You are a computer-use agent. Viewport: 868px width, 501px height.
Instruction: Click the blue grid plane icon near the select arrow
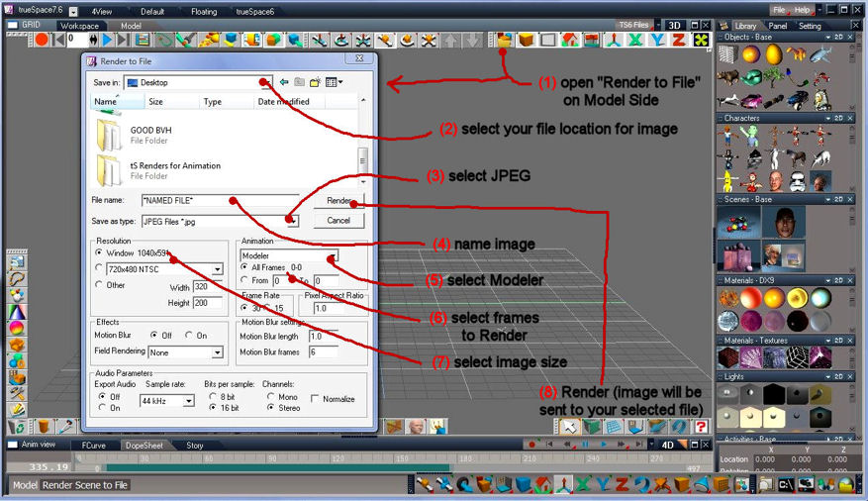click(x=613, y=427)
